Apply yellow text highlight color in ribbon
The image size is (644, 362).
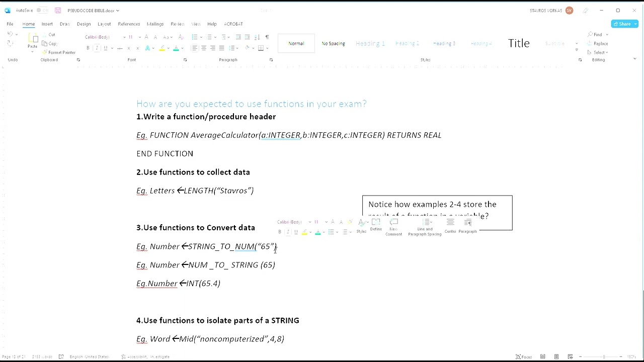[x=162, y=48]
